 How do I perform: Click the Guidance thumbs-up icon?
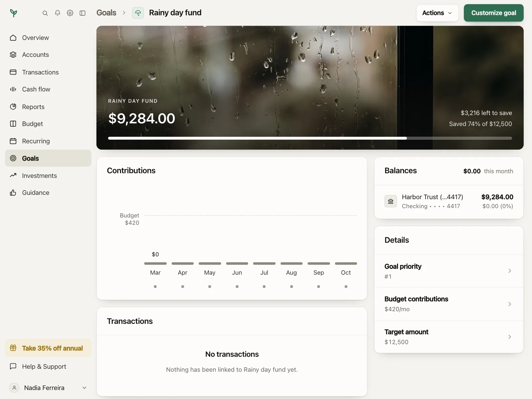click(13, 193)
